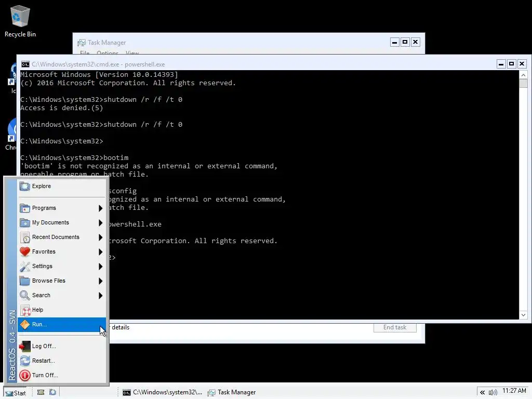Expand the Favorites submenu arrow
532x399 pixels.
(100, 252)
